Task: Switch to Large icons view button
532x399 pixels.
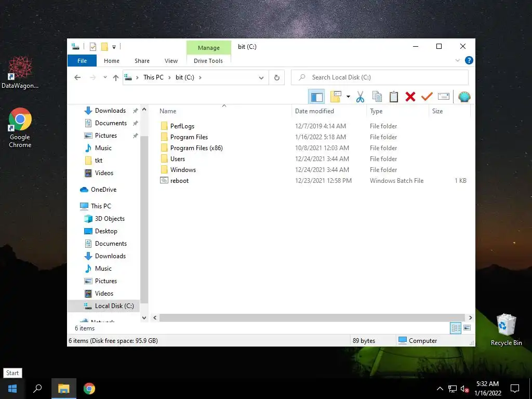Action: pos(467,328)
